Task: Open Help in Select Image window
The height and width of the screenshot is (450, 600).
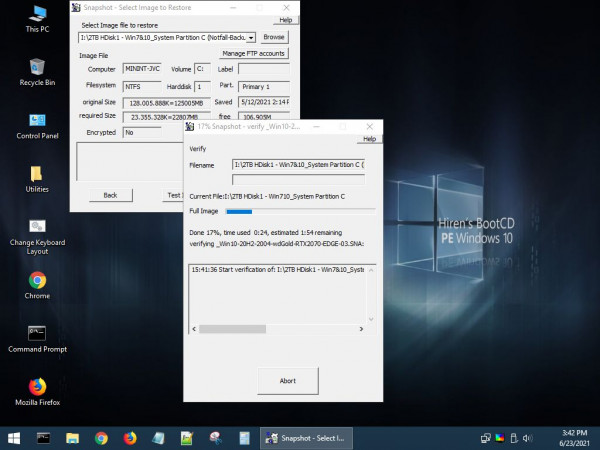Action: [x=285, y=20]
